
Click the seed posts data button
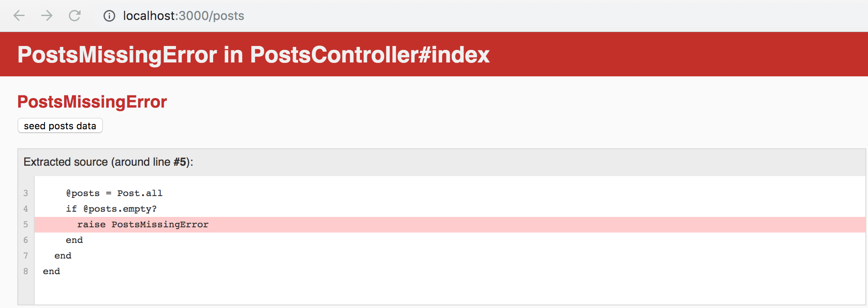tap(60, 126)
